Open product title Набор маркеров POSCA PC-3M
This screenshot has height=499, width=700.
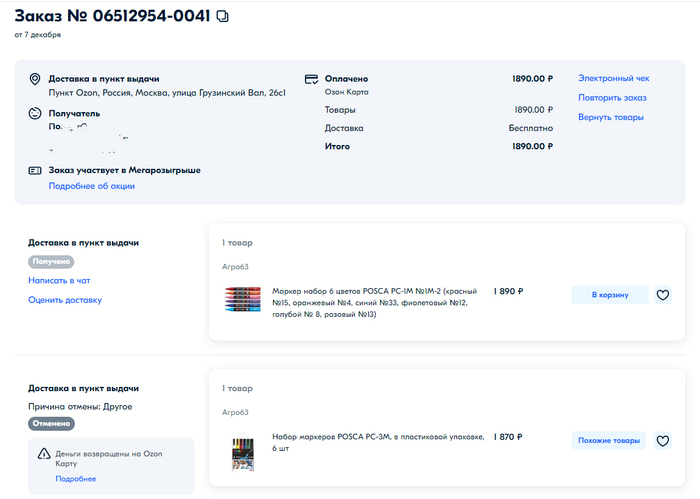pyautogui.click(x=378, y=442)
